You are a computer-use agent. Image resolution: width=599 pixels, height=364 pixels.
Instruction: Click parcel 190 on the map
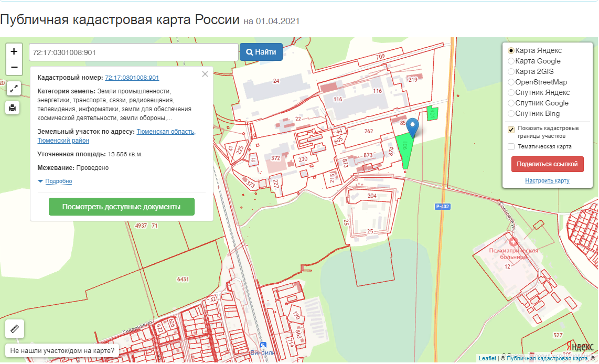[x=296, y=315]
